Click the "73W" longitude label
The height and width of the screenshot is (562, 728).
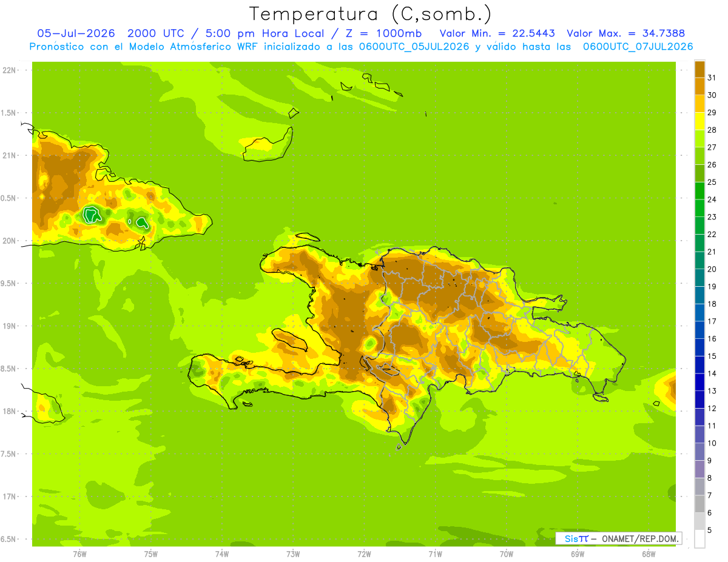tap(293, 554)
